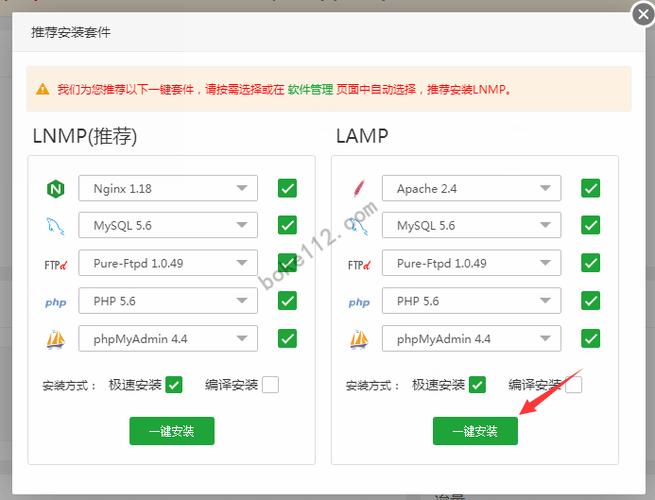
Task: Open the Nginx 1.18 version dropdown
Action: click(168, 188)
